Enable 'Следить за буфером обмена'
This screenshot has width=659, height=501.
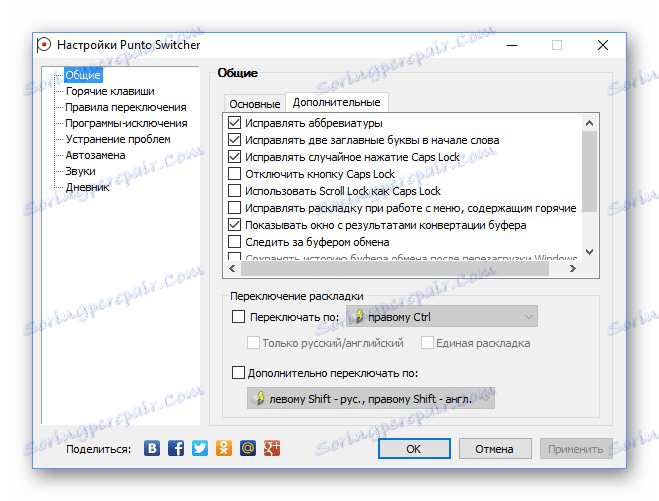click(234, 242)
